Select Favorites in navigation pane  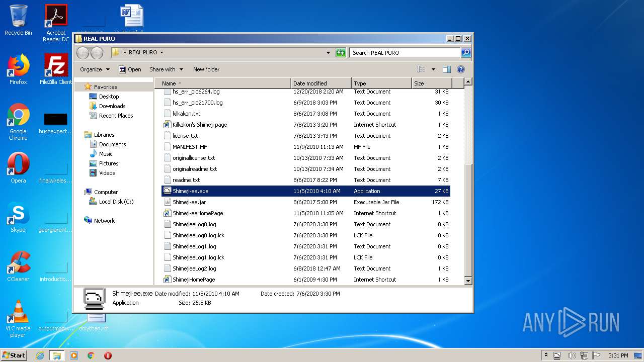[x=105, y=87]
